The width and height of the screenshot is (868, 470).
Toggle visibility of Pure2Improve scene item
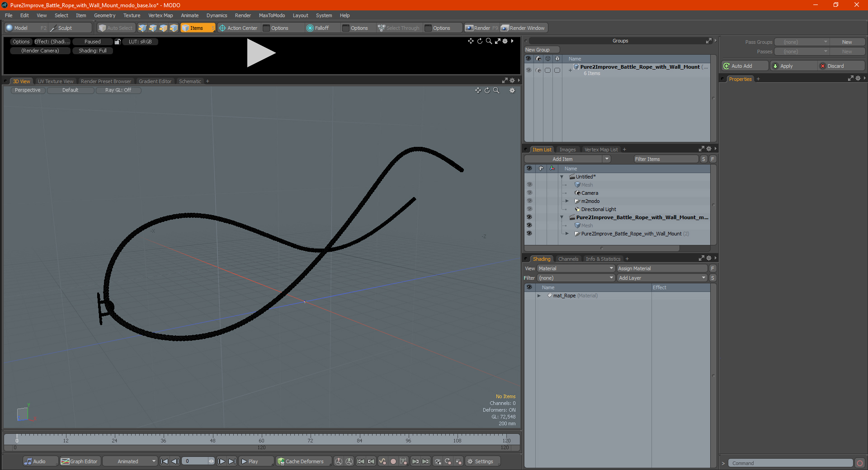pyautogui.click(x=529, y=217)
